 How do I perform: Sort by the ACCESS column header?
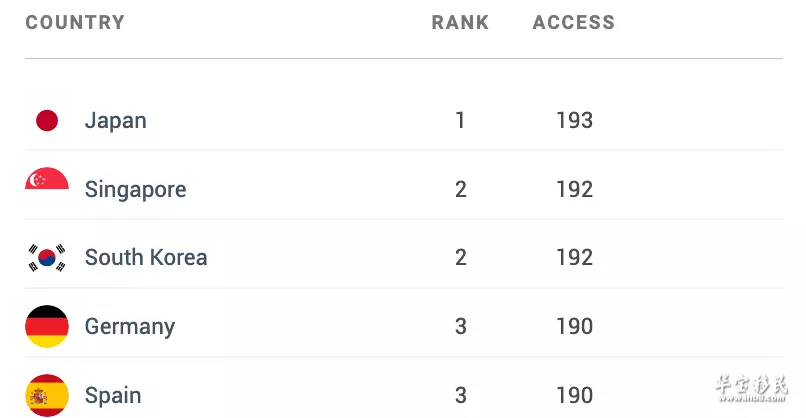574,22
